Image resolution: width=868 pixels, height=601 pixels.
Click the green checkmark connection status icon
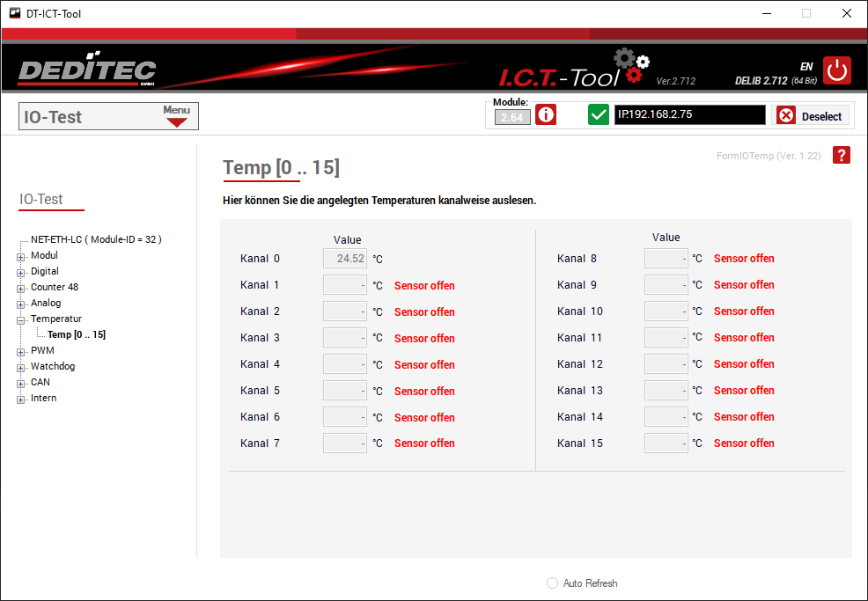[599, 115]
